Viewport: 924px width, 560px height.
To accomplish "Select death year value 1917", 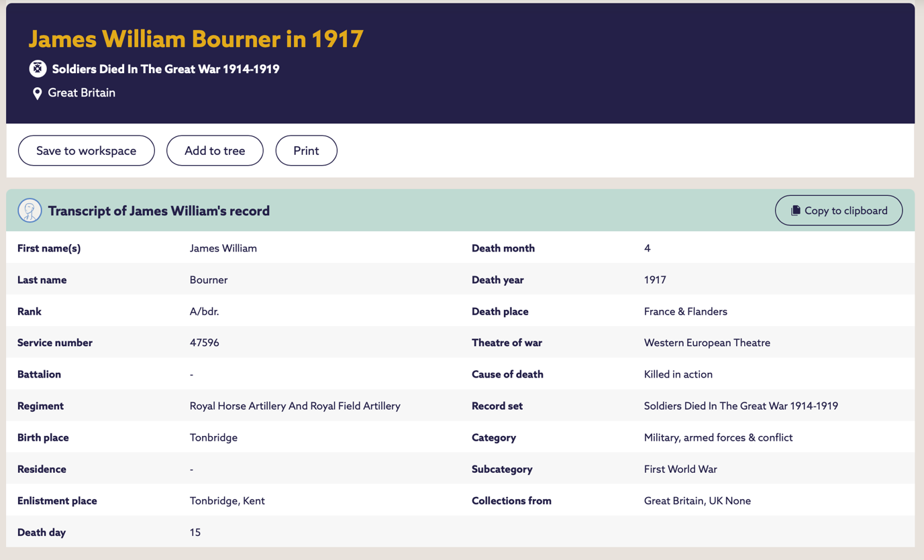I will click(x=655, y=280).
